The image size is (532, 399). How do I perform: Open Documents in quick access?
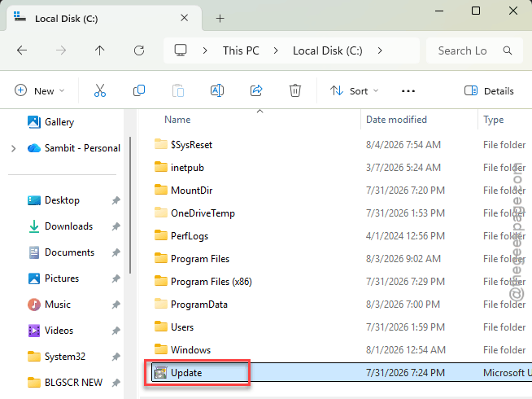pos(61,252)
